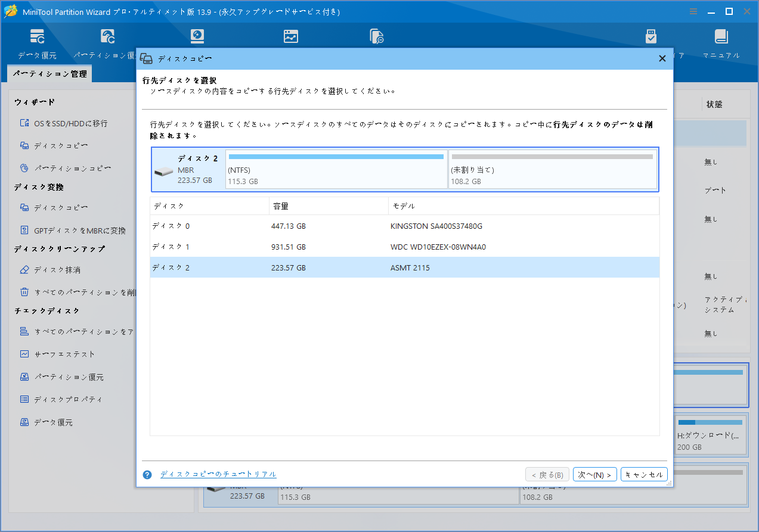Run サーフェステスト from the sidebar

(x=57, y=354)
